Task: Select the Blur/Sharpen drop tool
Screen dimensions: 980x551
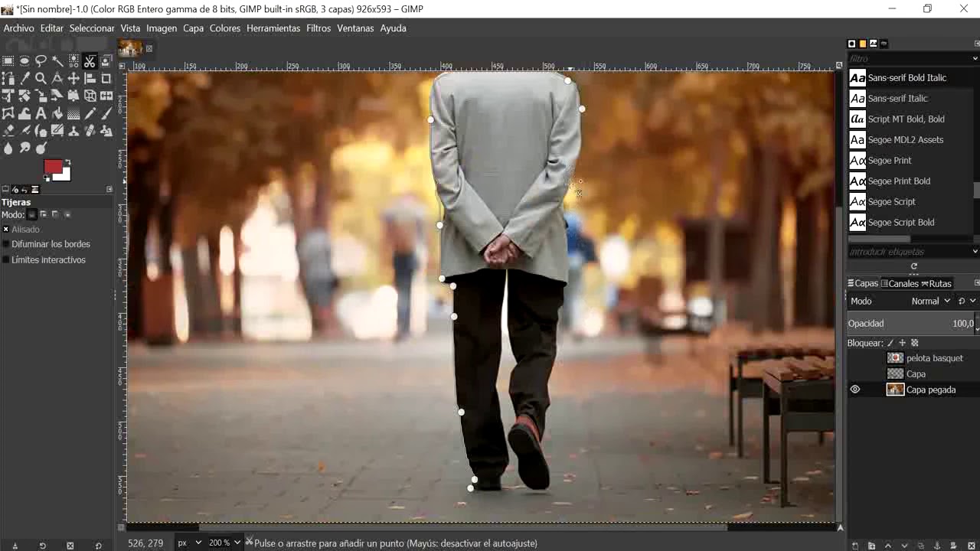Action: point(8,148)
